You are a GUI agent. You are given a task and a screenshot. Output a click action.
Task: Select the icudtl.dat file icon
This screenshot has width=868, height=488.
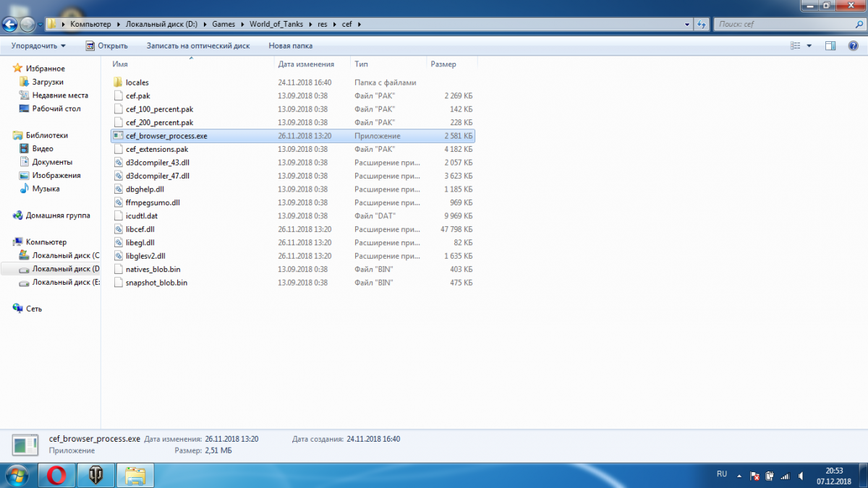coord(119,215)
